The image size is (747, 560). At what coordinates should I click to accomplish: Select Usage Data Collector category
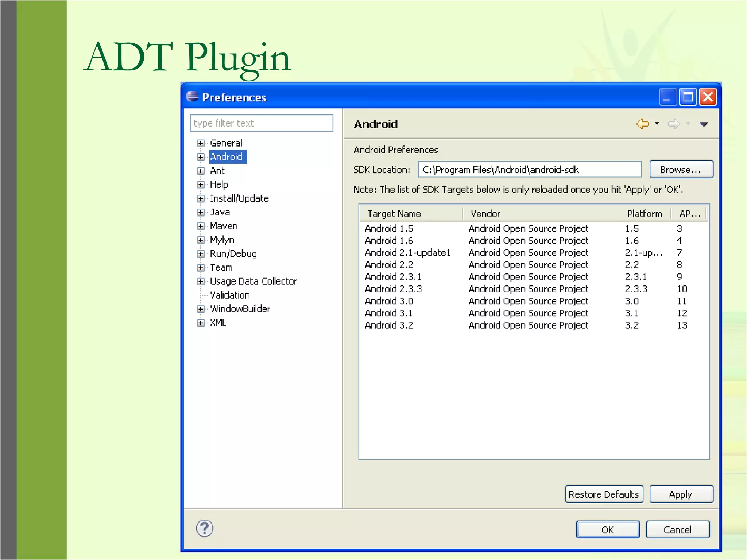[x=253, y=281]
